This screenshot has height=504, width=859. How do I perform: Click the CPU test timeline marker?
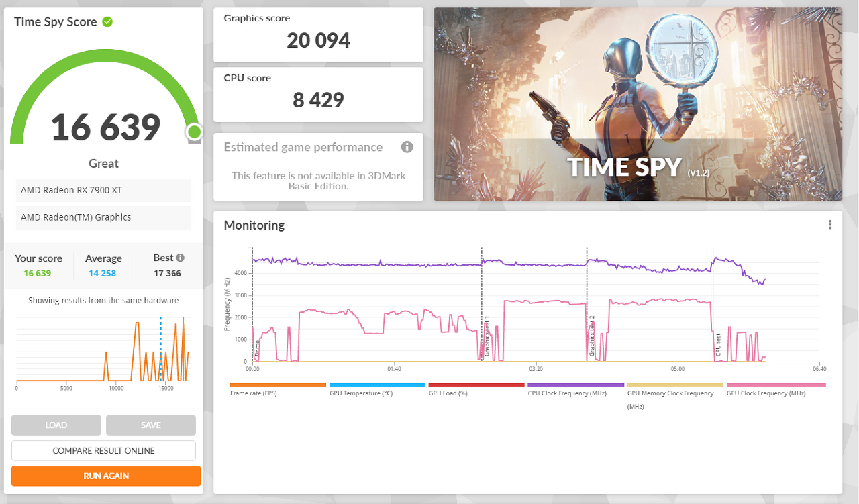718,344
